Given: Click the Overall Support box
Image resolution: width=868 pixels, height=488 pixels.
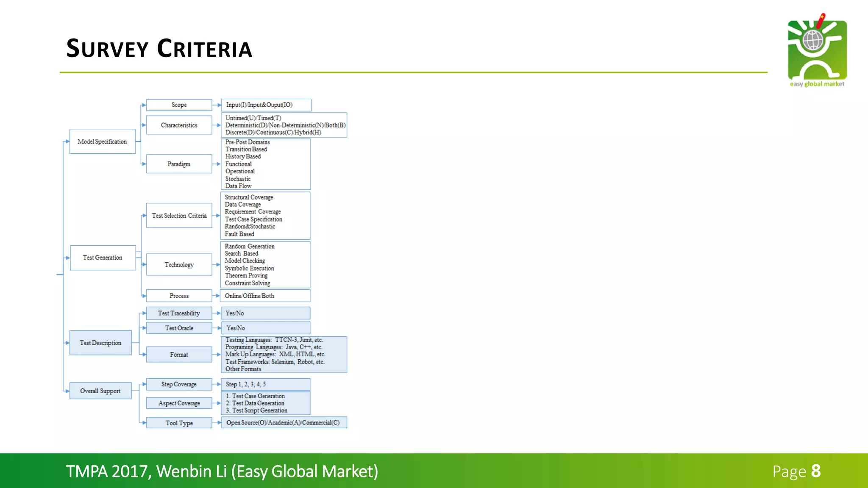Looking at the screenshot, I should [x=100, y=391].
